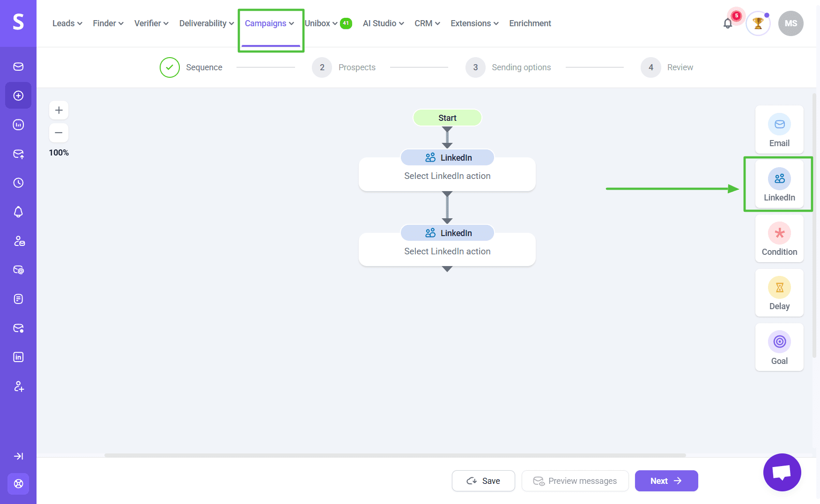Add a Goal element to the sequence
820x504 pixels.
779,348
